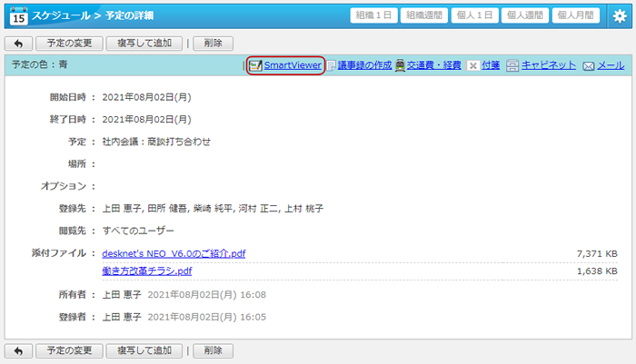
Task: Open 付箋 link
Action: (491, 65)
